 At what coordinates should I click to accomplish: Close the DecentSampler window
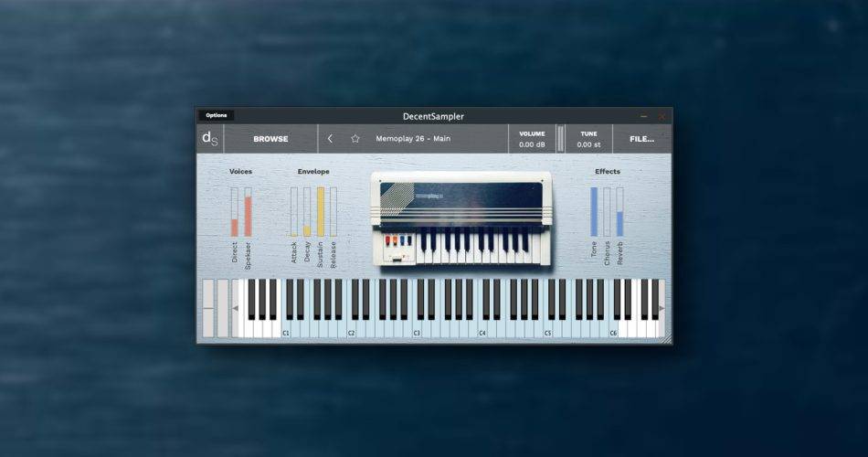coord(661,116)
